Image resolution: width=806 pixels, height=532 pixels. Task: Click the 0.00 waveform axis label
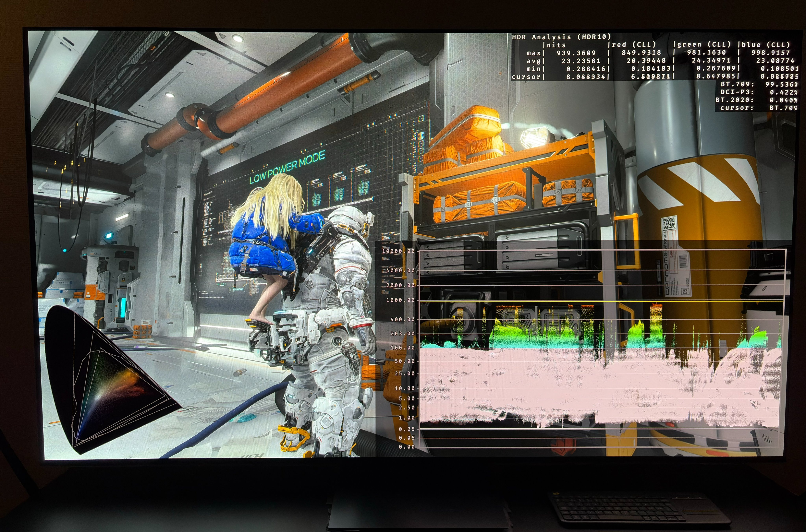click(407, 447)
